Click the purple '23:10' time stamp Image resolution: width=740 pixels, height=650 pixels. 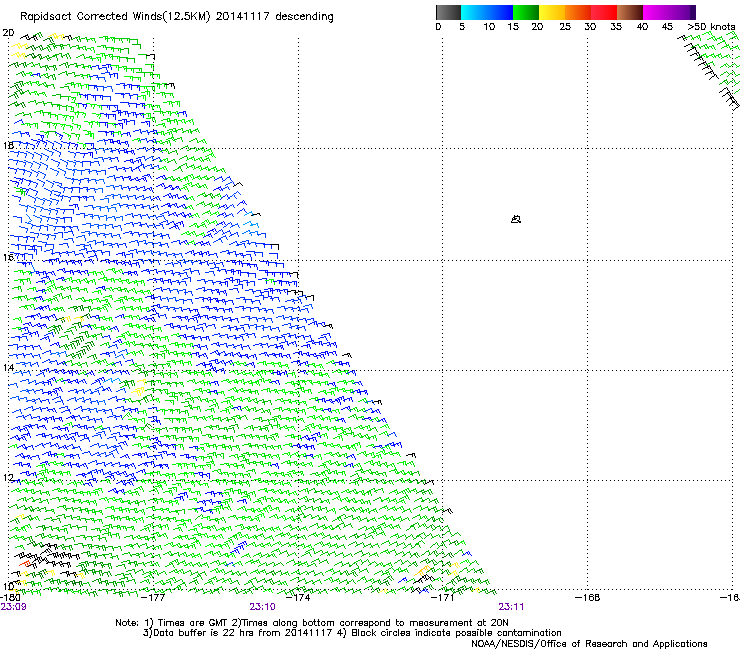262,607
